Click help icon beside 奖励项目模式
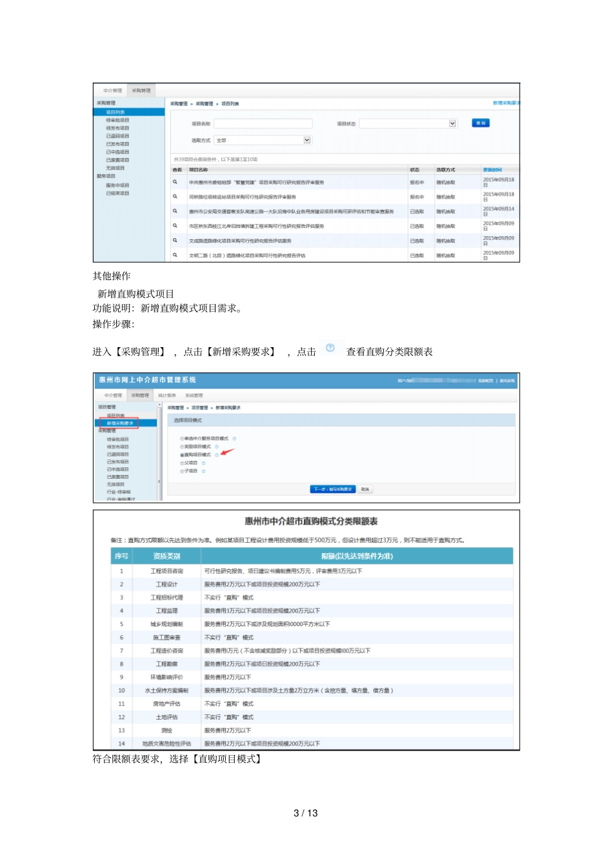 coord(217,447)
